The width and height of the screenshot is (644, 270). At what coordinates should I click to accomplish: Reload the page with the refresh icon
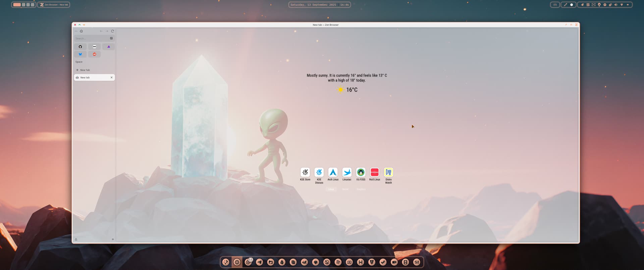[x=112, y=31]
